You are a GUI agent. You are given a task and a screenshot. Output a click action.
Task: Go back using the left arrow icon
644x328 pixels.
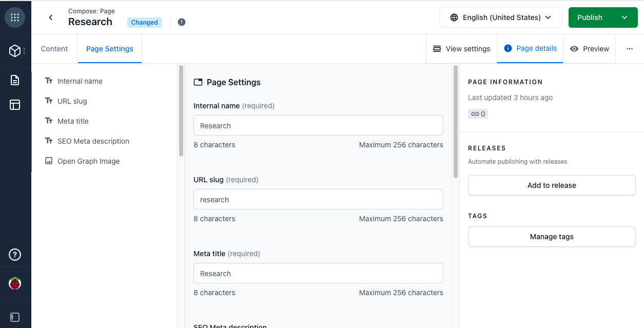click(50, 17)
